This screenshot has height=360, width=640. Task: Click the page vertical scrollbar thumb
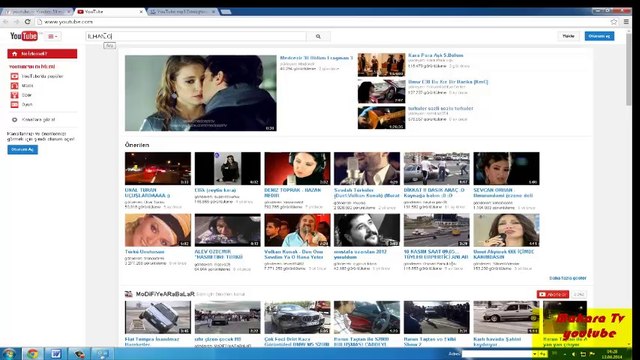(x=629, y=69)
